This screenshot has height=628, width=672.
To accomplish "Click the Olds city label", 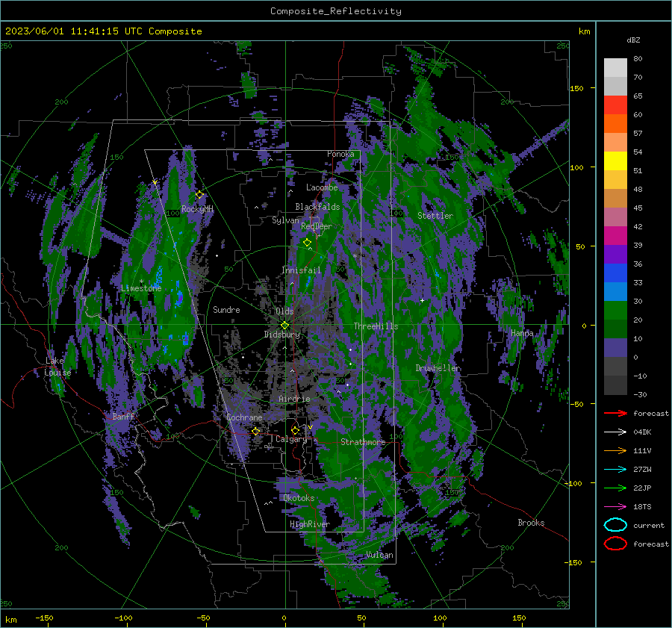I will pos(284,311).
